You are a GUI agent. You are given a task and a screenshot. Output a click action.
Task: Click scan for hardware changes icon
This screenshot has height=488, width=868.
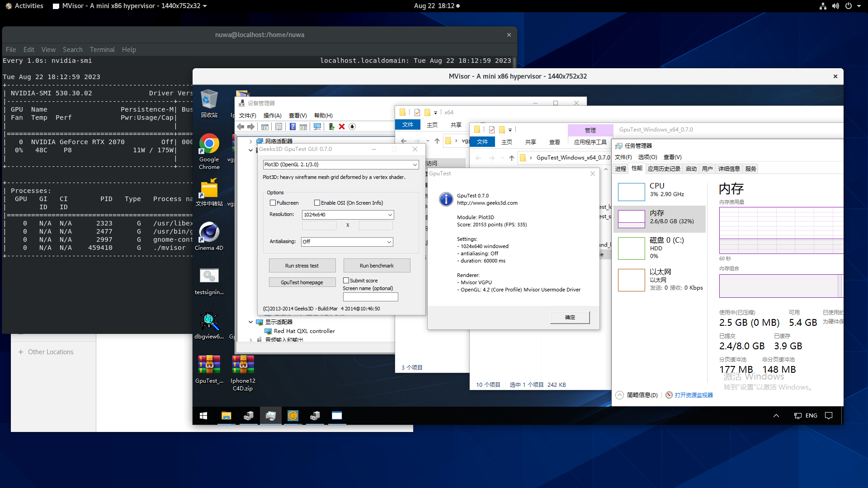(317, 127)
